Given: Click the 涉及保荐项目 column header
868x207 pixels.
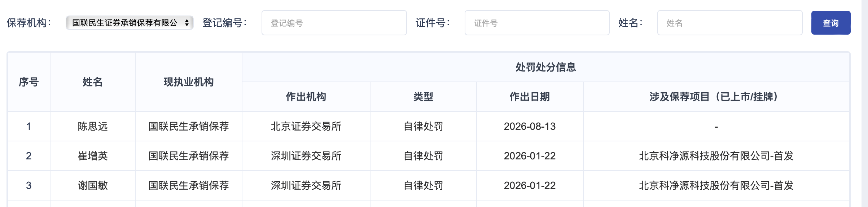Looking at the screenshot, I should tap(716, 97).
